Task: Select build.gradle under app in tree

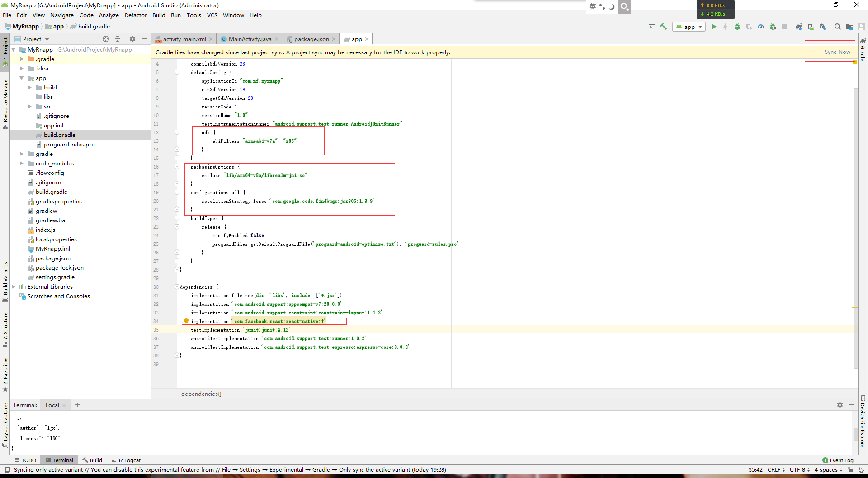Action: 60,135
